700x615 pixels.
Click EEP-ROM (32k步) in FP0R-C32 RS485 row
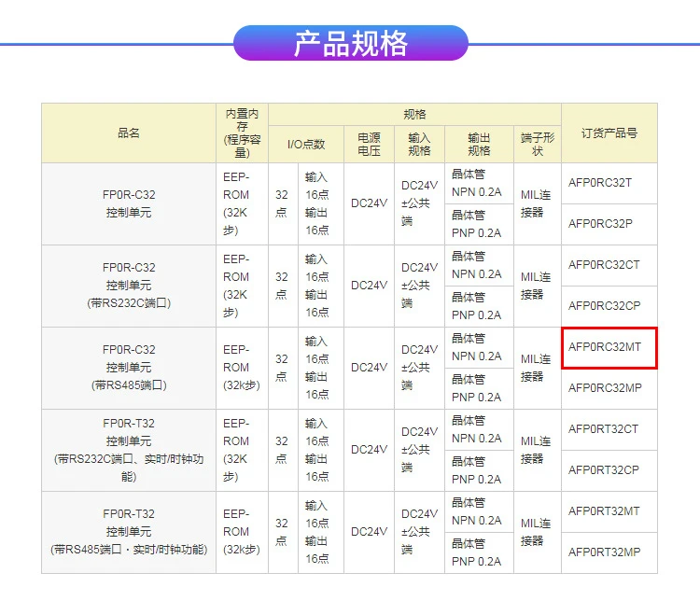click(x=242, y=369)
